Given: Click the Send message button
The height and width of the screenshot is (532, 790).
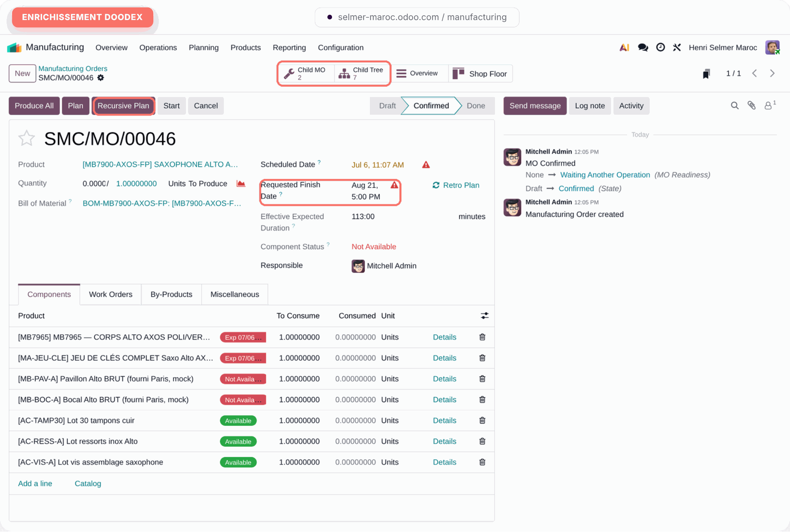Looking at the screenshot, I should click(x=535, y=106).
